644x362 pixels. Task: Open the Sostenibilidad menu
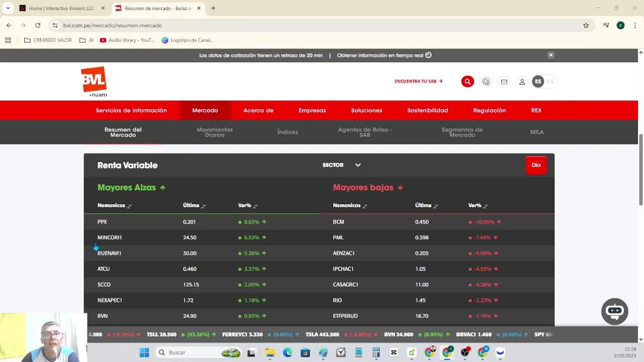[428, 110]
